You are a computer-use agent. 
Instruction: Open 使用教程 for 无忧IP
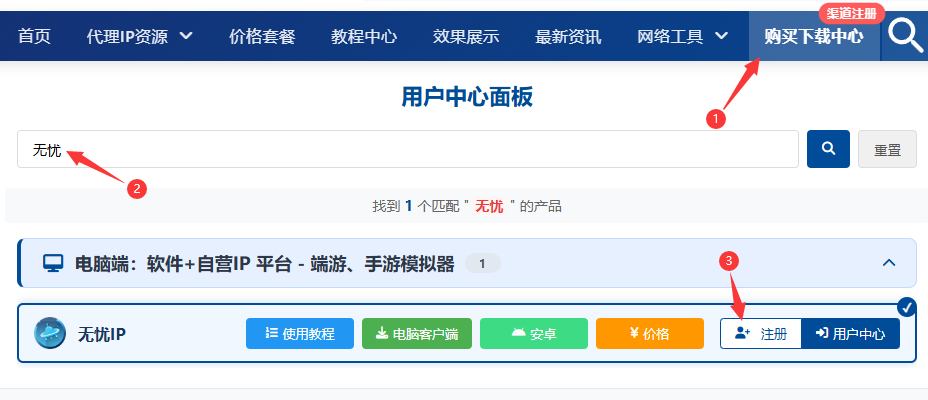300,334
